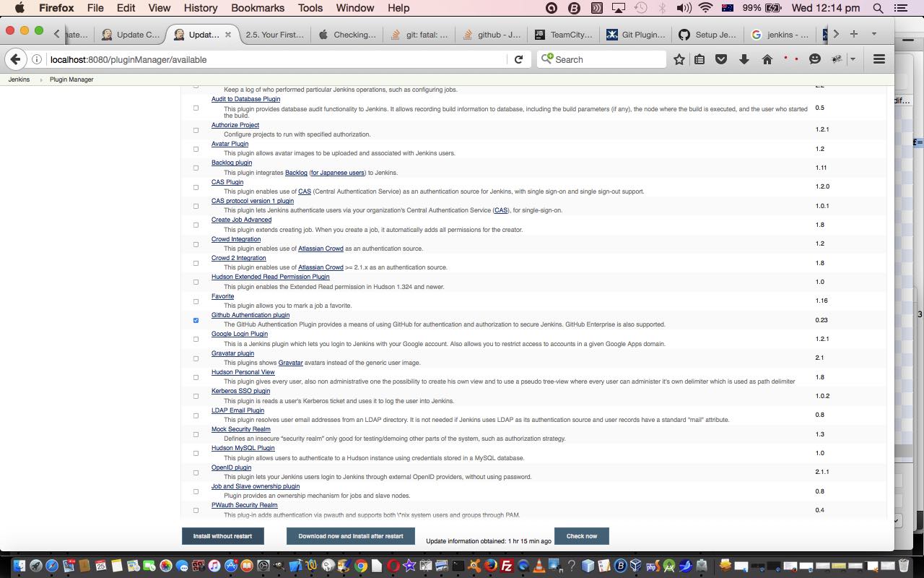Open iTunes from the dock

pyautogui.click(x=214, y=566)
